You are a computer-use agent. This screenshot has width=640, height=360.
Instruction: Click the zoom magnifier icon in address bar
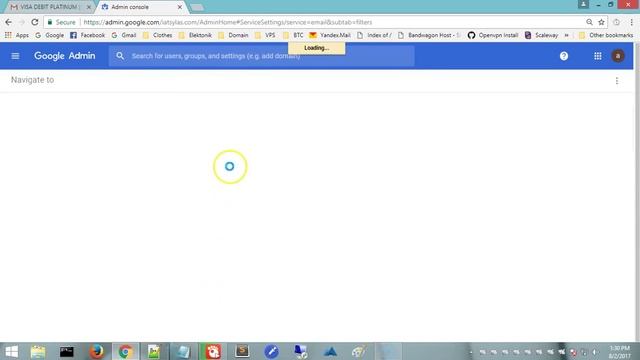[589, 22]
